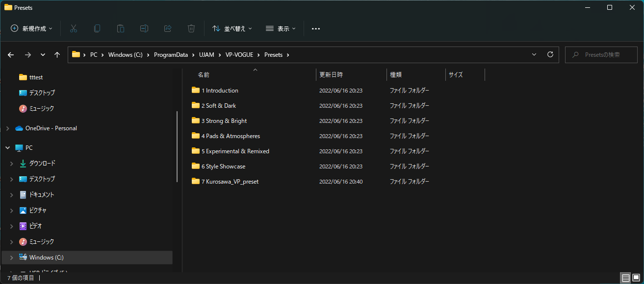Screen dimensions: 644x284
Task: Open recent locations dropdown beside forward arrow
Action: pos(43,55)
